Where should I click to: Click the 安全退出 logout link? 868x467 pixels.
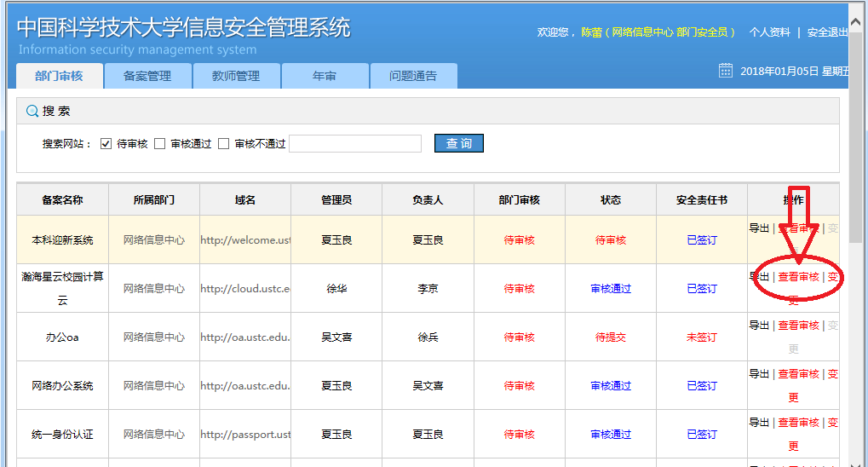[827, 32]
